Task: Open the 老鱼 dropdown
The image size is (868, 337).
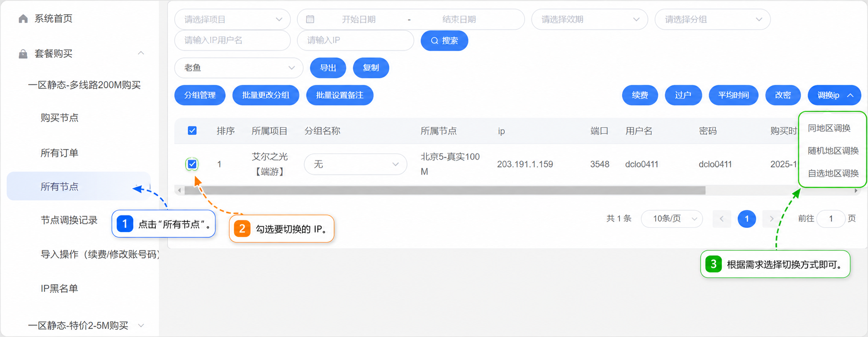Action: (x=239, y=68)
